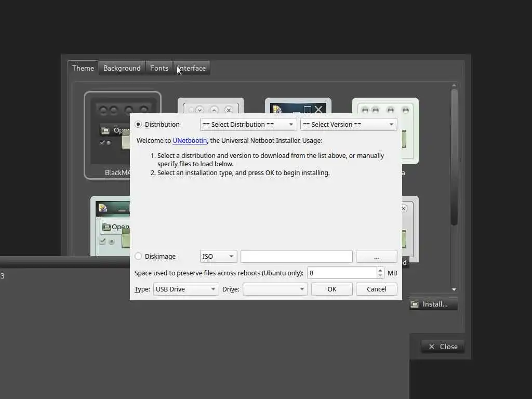This screenshot has height=399, width=532.
Task: Decrease the persistent space value with down arrow
Action: pos(380,275)
